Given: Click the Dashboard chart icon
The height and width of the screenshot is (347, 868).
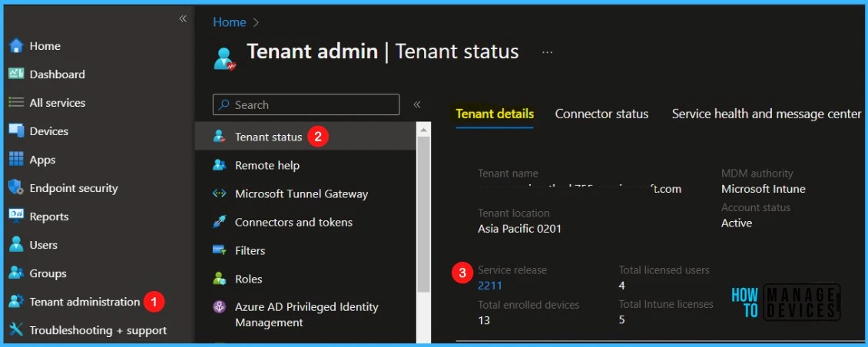Looking at the screenshot, I should click(x=16, y=74).
